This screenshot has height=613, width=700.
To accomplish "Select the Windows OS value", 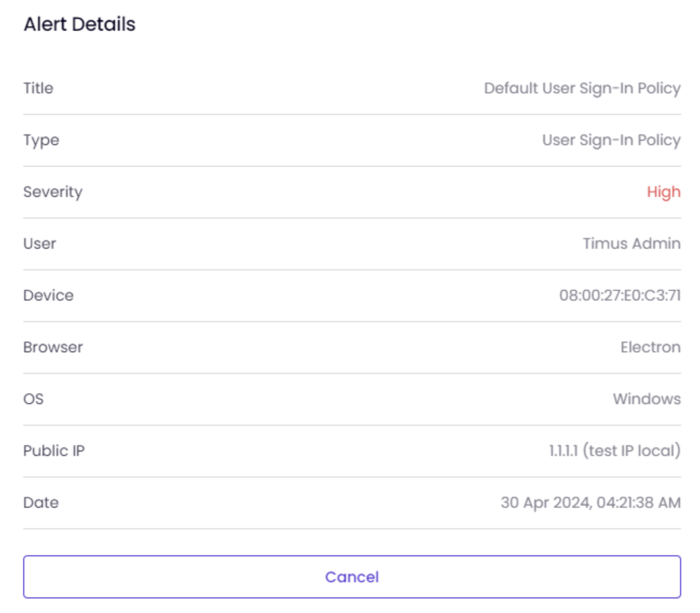I will (647, 399).
